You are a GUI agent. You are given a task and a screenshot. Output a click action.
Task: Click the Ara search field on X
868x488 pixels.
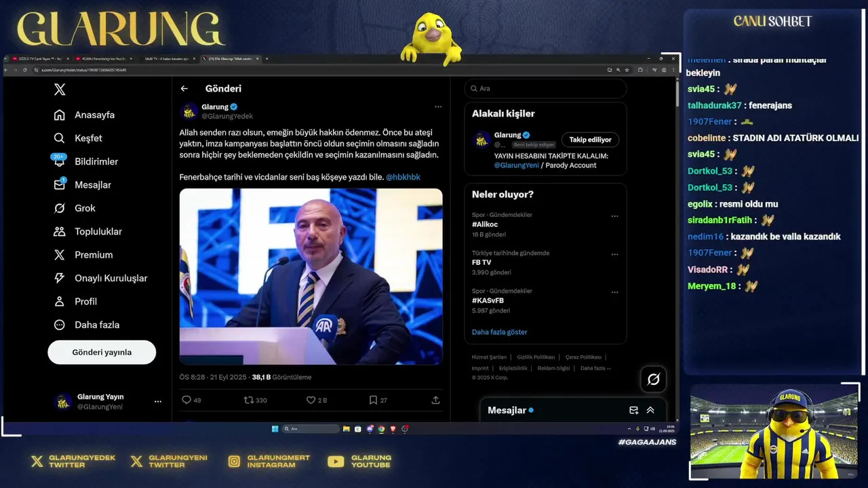click(x=545, y=89)
